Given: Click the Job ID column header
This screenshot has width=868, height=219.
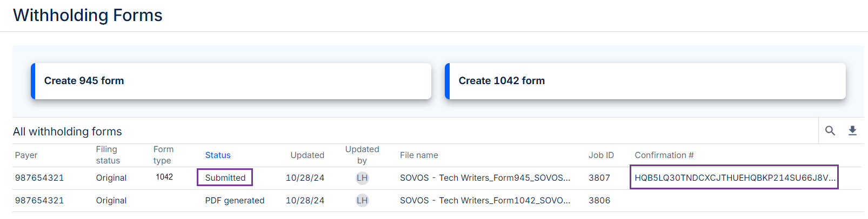Looking at the screenshot, I should click(601, 155).
